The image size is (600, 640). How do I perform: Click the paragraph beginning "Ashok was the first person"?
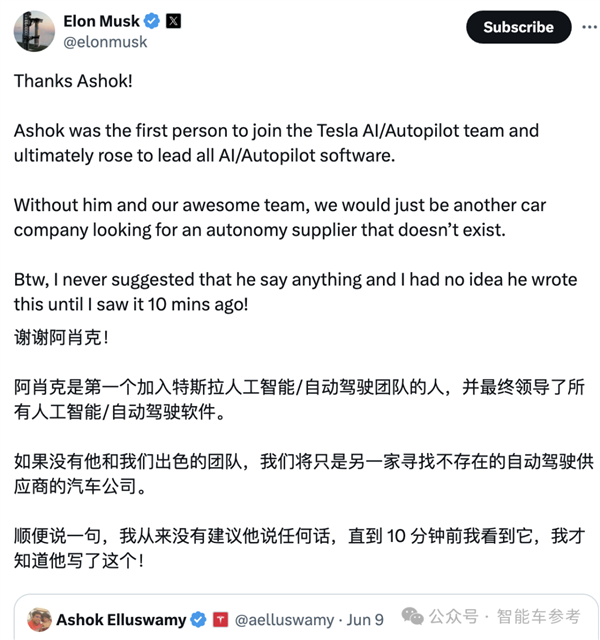click(x=276, y=143)
